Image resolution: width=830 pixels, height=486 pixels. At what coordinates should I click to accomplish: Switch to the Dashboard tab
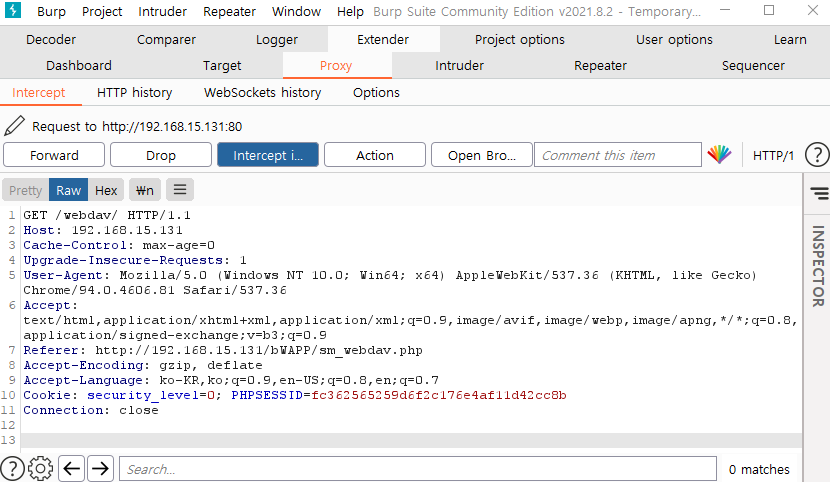pyautogui.click(x=79, y=66)
